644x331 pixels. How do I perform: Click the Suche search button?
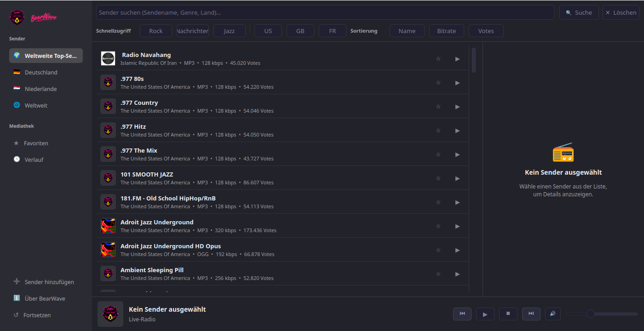tap(579, 12)
